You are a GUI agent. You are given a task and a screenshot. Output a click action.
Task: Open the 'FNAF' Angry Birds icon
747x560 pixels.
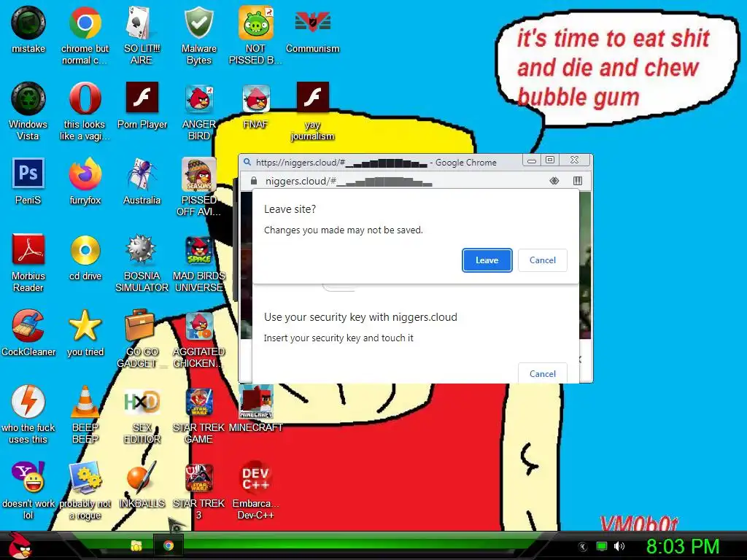pyautogui.click(x=256, y=98)
